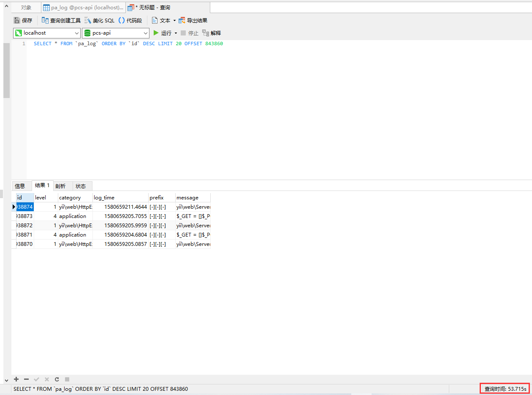Click the left scrollbar down arrow

tap(6, 380)
